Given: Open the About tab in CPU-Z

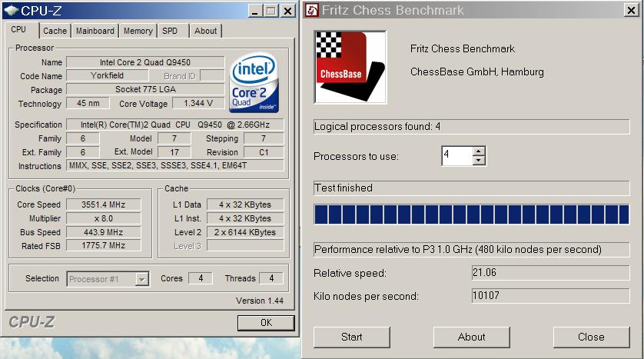Looking at the screenshot, I should 205,31.
